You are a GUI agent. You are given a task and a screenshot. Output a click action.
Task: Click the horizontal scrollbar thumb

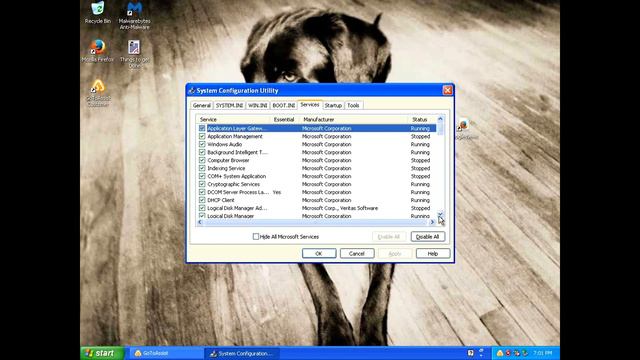click(316, 222)
